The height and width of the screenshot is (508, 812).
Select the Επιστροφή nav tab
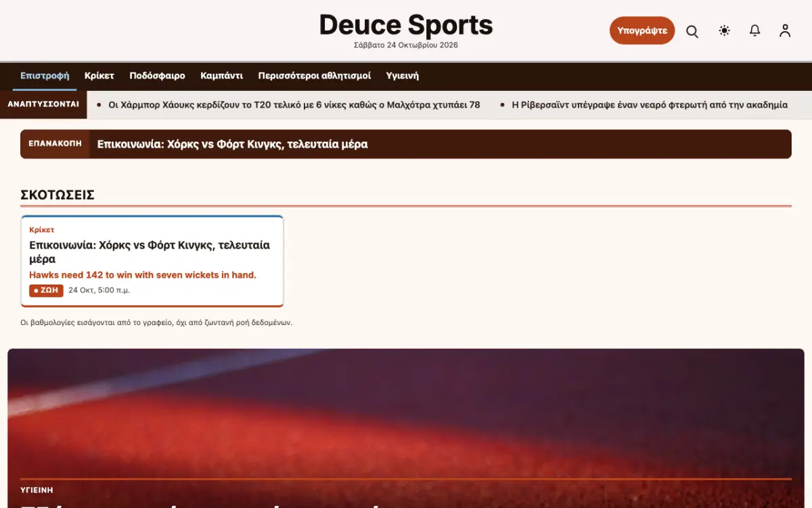(x=45, y=76)
